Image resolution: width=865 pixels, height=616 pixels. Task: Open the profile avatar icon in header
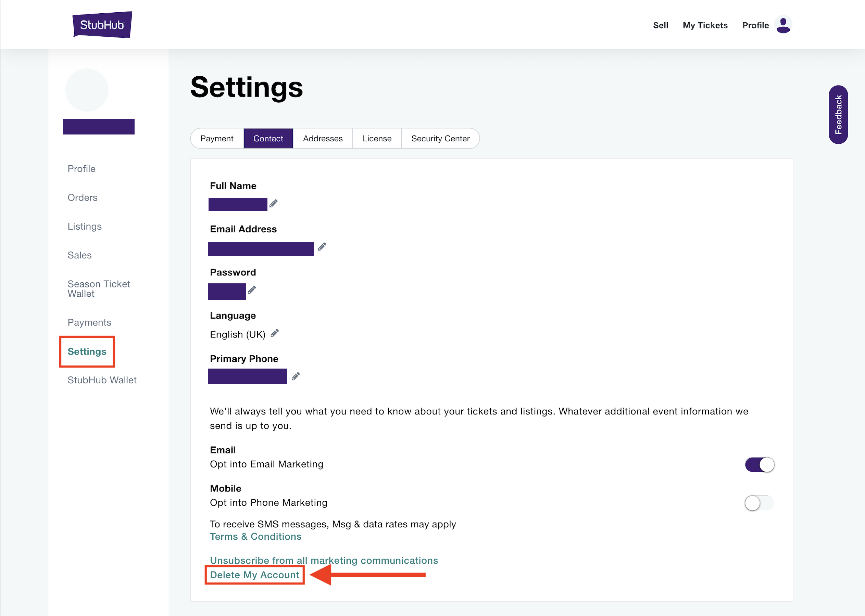coord(783,25)
